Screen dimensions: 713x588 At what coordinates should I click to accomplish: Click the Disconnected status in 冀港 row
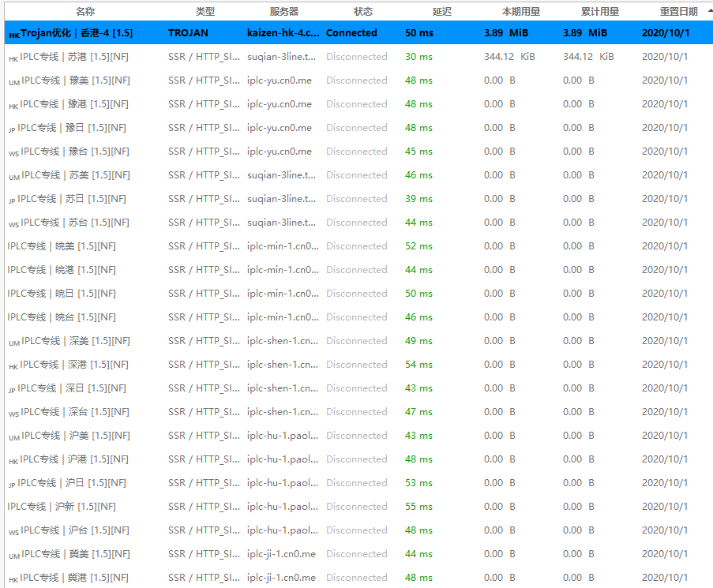tap(357, 578)
